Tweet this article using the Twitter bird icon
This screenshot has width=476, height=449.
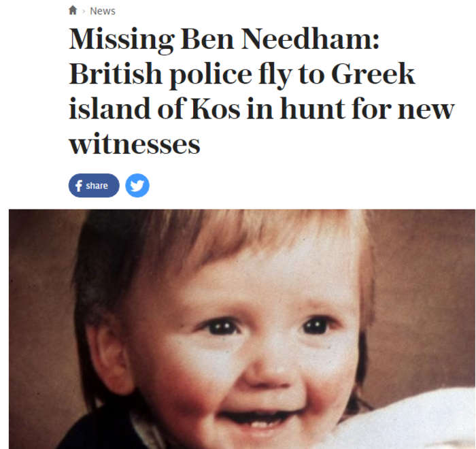137,185
